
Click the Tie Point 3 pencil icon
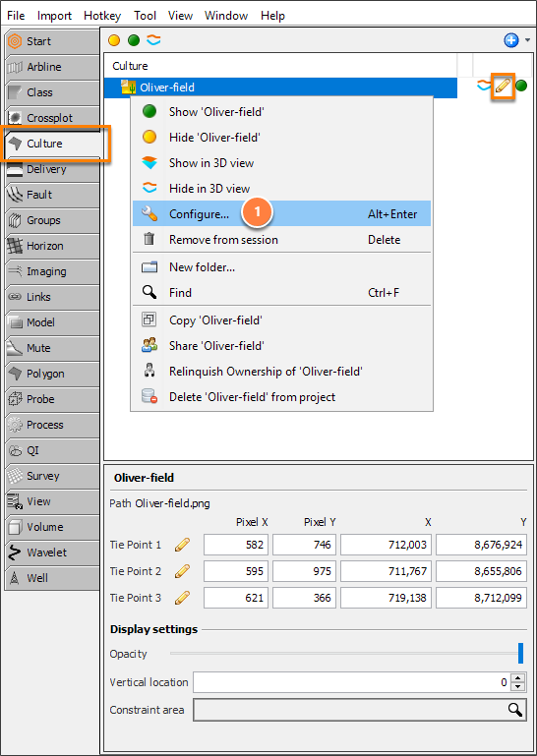pos(182,598)
